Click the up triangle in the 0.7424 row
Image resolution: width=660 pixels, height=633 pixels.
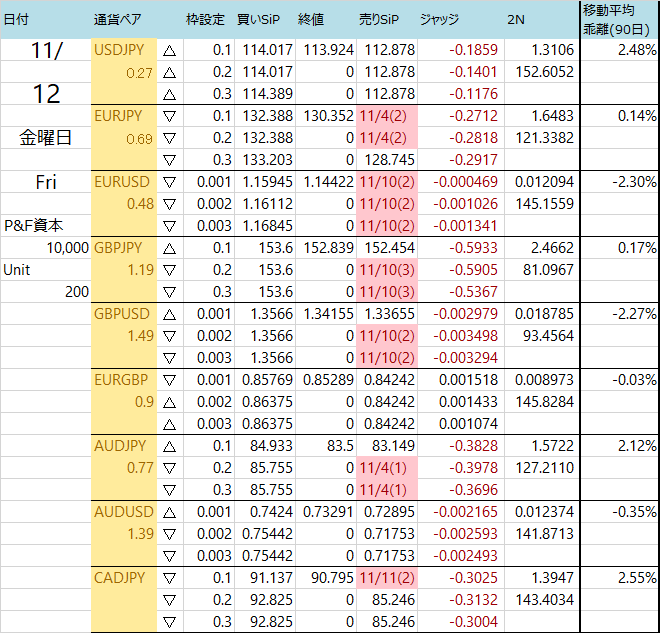click(169, 512)
